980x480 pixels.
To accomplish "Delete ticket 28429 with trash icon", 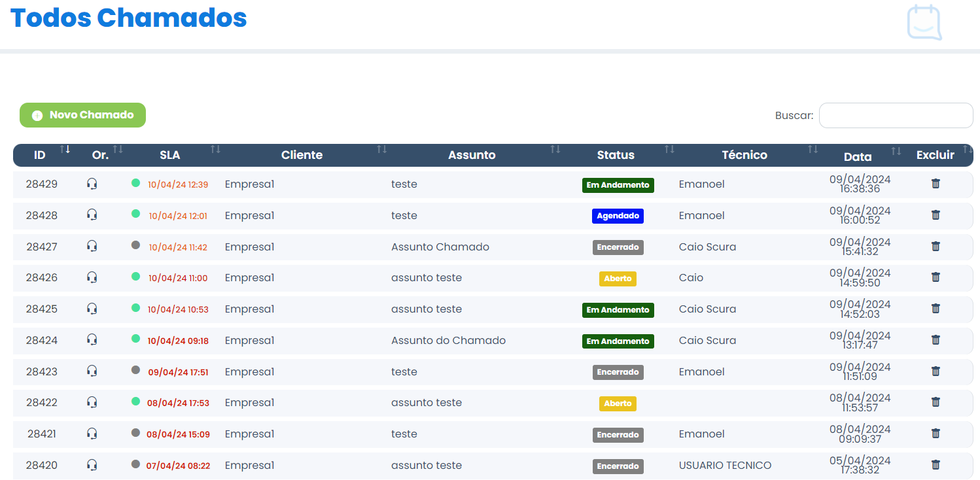I will tap(936, 184).
